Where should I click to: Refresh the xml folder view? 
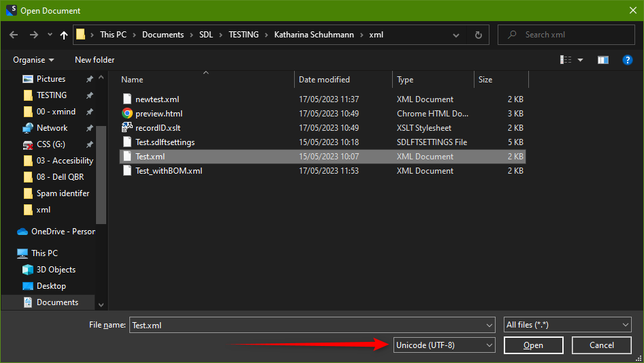tap(478, 35)
